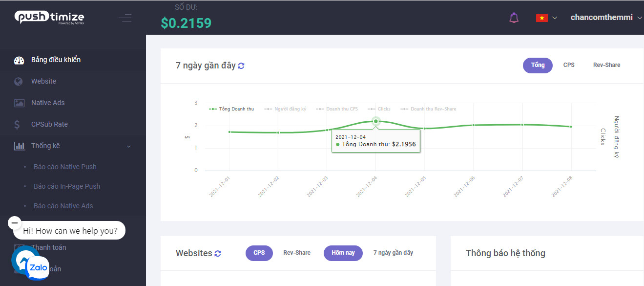Open Báo cáo In-Page Push report
644x286 pixels.
coord(67,186)
